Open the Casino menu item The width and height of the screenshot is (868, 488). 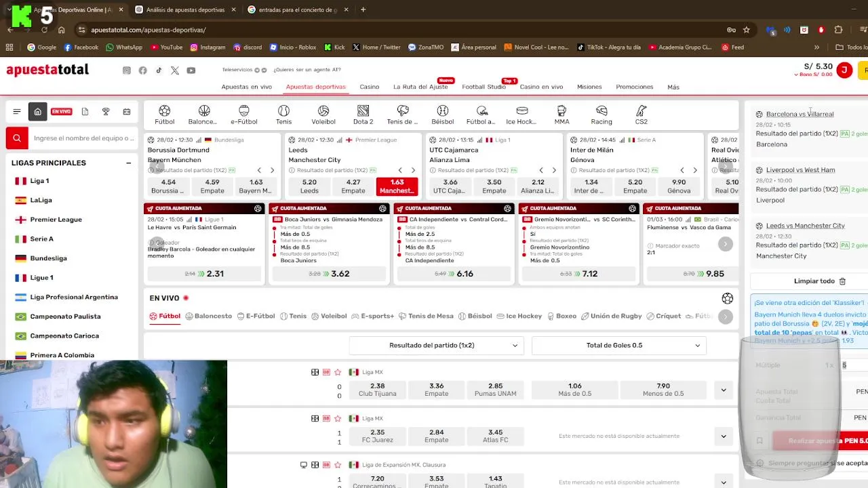pos(370,87)
